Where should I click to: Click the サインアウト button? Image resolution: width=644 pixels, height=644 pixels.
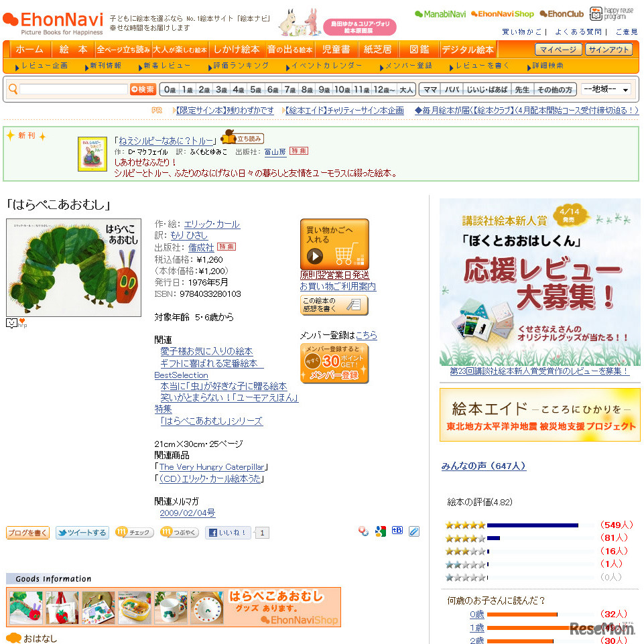(x=608, y=50)
